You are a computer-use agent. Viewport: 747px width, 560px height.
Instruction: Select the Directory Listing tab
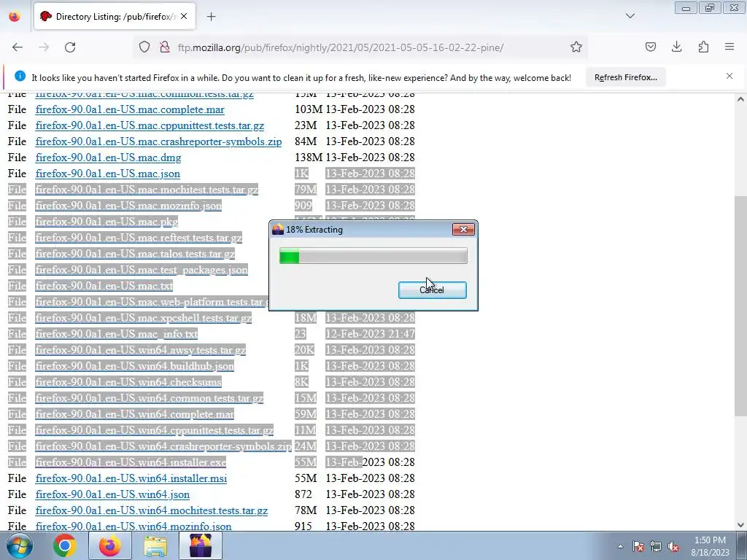click(x=115, y=17)
